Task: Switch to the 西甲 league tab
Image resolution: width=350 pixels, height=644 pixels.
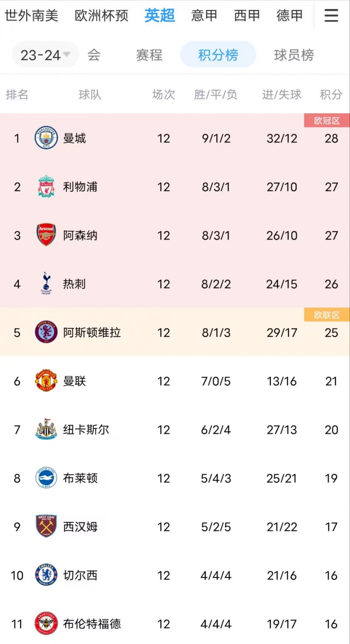Action: pyautogui.click(x=246, y=15)
